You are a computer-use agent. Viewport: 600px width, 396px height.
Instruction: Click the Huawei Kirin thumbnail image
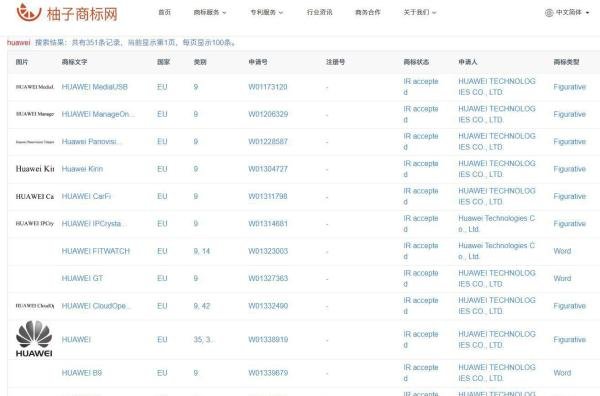point(35,169)
